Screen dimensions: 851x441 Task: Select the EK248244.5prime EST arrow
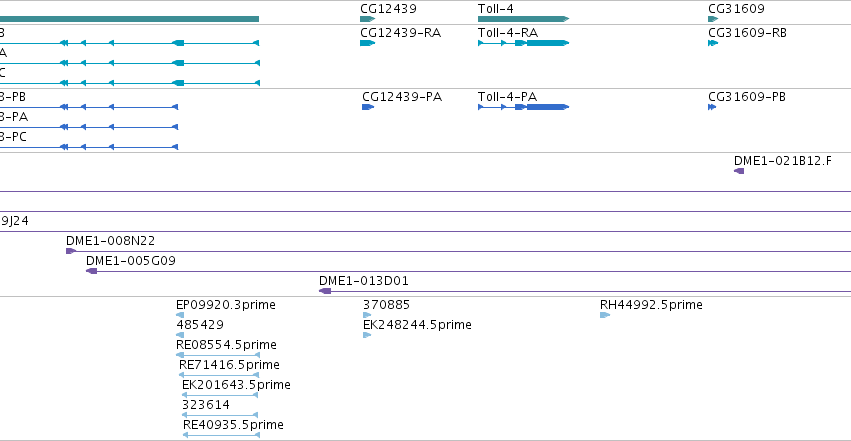click(x=367, y=335)
